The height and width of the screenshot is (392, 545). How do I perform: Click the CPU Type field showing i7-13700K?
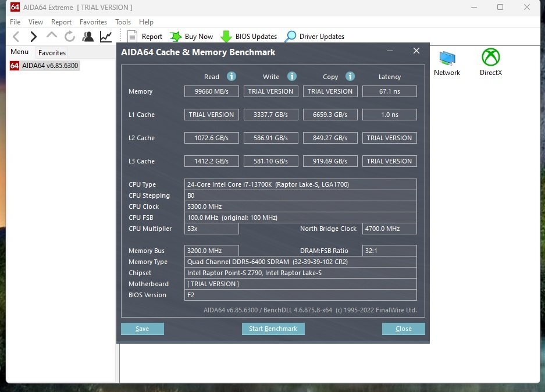(301, 184)
